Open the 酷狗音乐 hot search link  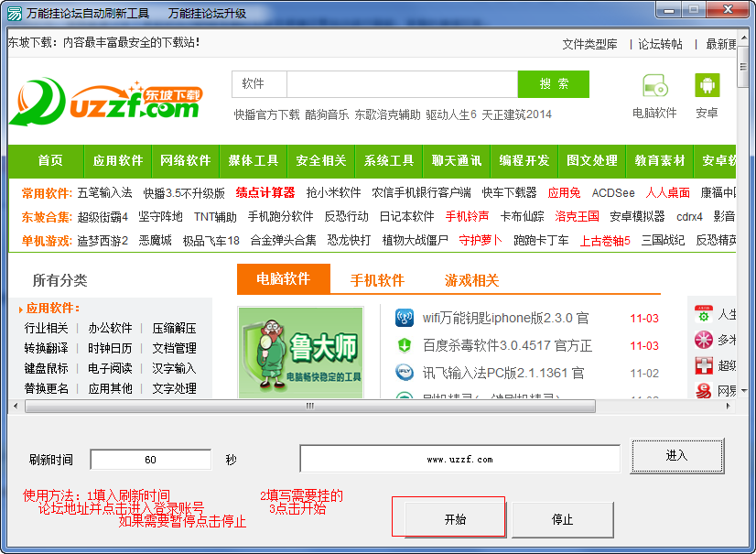tap(327, 114)
